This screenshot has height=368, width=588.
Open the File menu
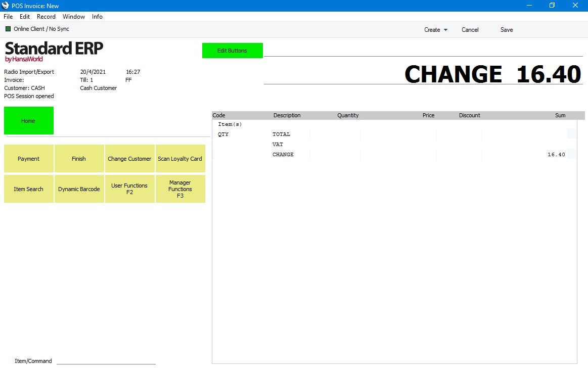pos(8,17)
